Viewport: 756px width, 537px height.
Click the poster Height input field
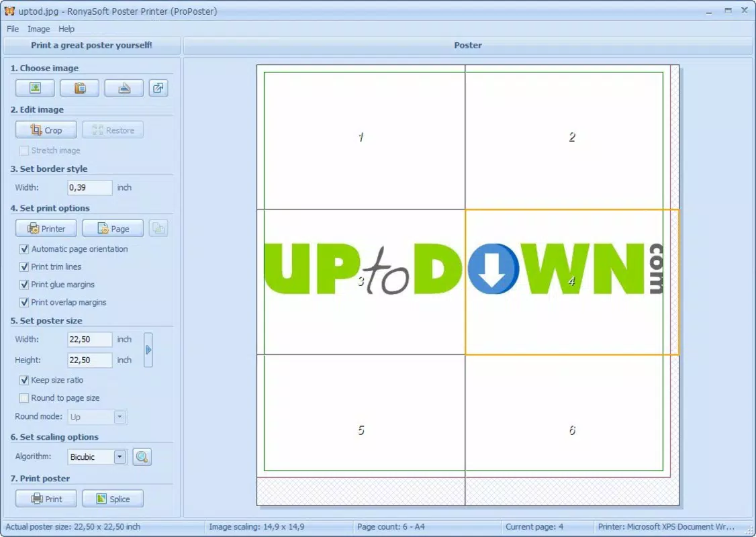pos(90,360)
